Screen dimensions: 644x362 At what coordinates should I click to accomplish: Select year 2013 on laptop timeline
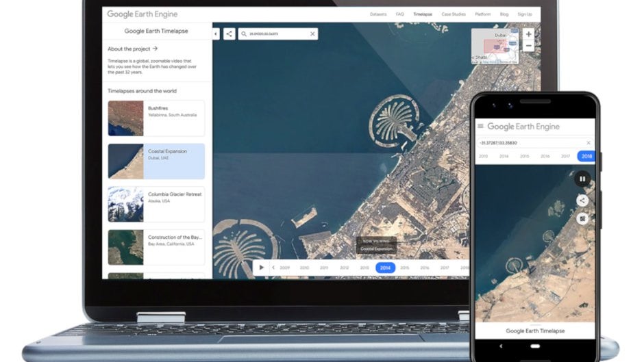364,268
